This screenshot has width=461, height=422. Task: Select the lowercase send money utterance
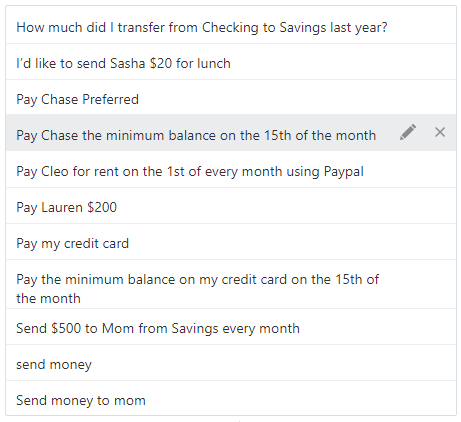231,363
